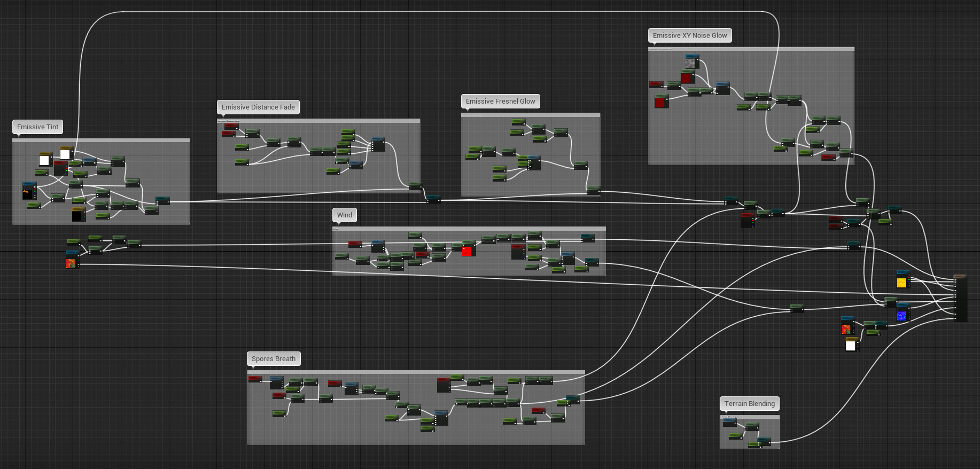Click the yellow texture sample node
Image resolution: width=980 pixels, height=469 pixels.
(x=902, y=281)
